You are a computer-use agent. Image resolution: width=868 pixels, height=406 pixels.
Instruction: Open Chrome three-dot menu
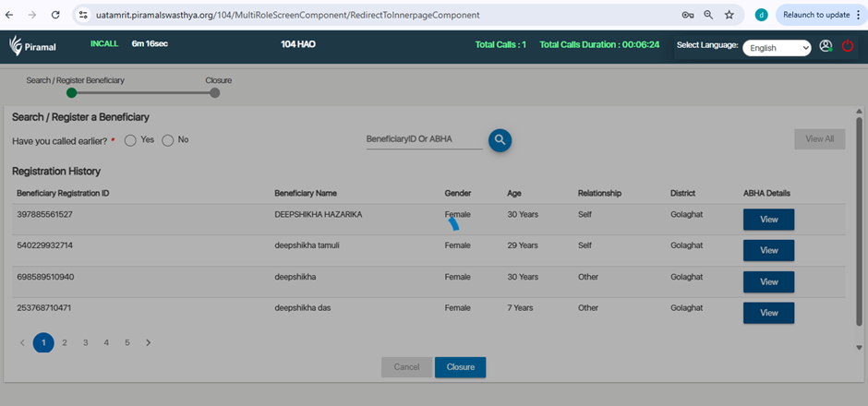(x=858, y=15)
